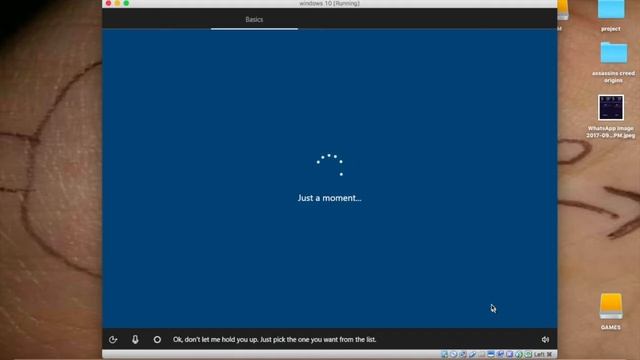Click the 'Just a moment...' text
This screenshot has width=640, height=360.
[x=329, y=198]
